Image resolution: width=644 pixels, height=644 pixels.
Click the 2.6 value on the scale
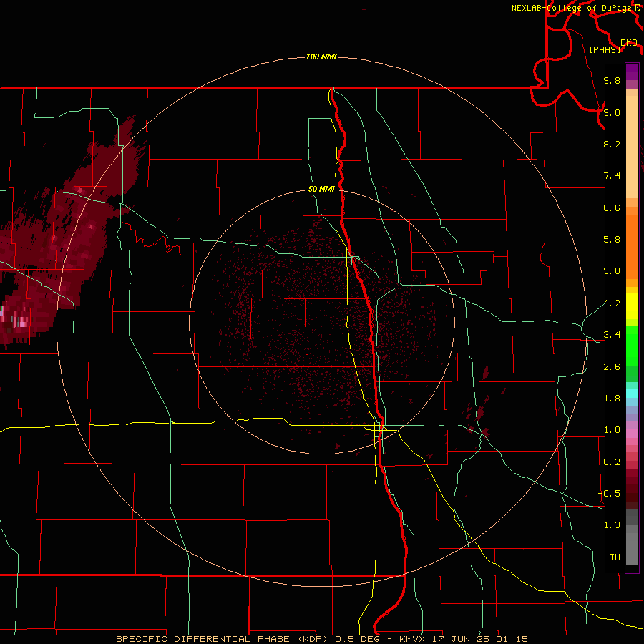[x=612, y=367]
